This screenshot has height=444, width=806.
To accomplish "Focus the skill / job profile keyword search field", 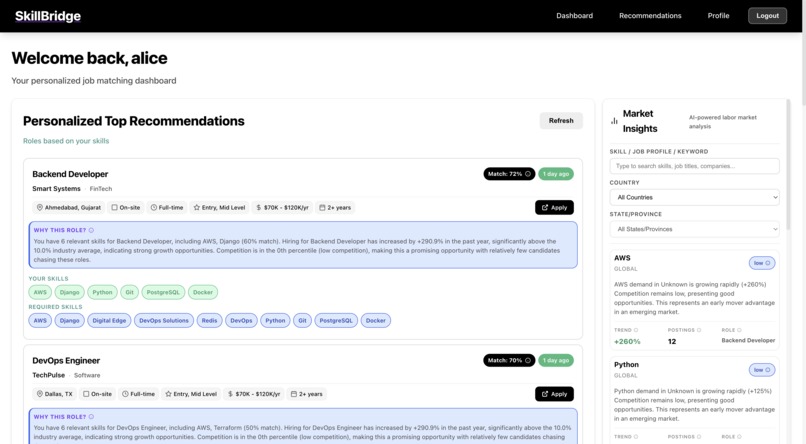I will [x=694, y=166].
